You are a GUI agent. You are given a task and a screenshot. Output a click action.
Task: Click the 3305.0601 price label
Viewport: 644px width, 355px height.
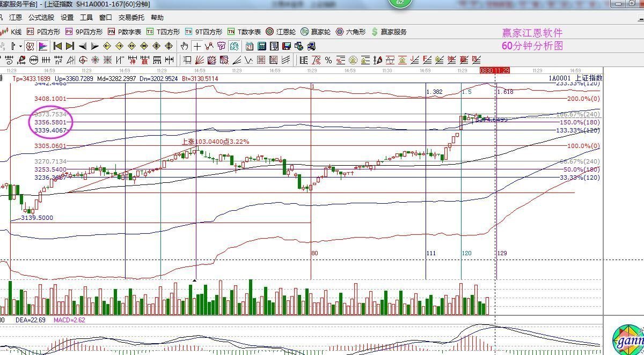(x=50, y=146)
